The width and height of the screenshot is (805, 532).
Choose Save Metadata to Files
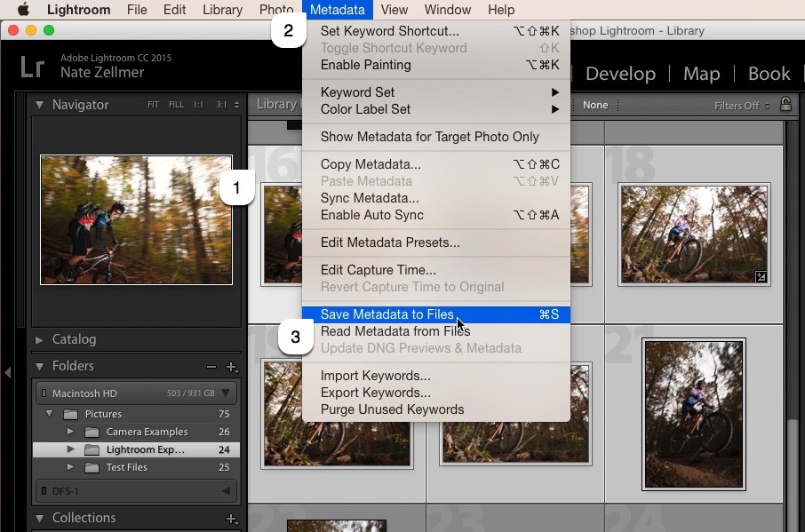[436, 314]
